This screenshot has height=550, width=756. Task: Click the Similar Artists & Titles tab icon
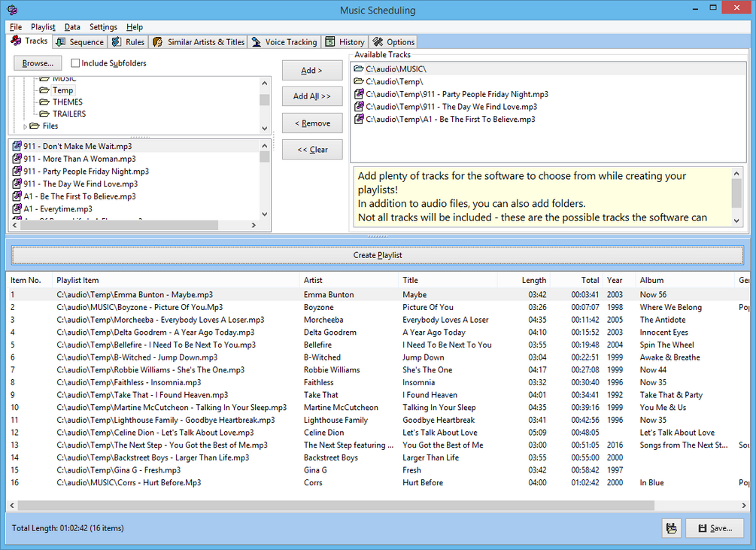[x=158, y=42]
